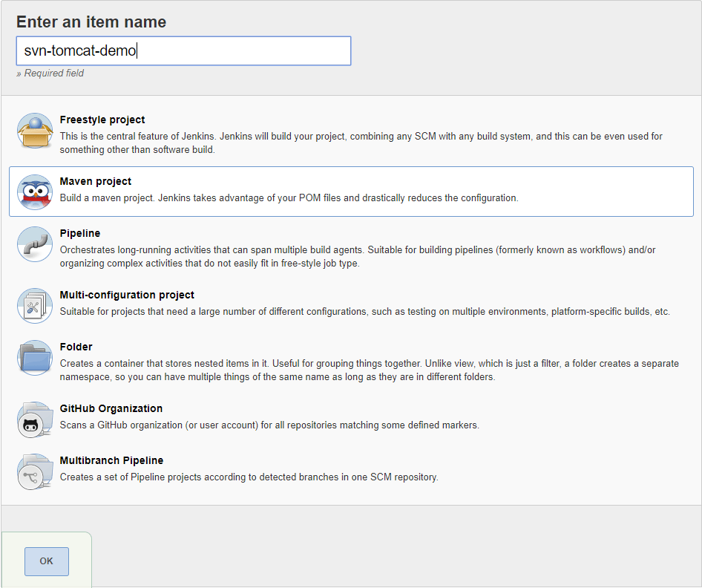Click the Multi-configuration project tools icon
702x588 pixels.
(35, 306)
